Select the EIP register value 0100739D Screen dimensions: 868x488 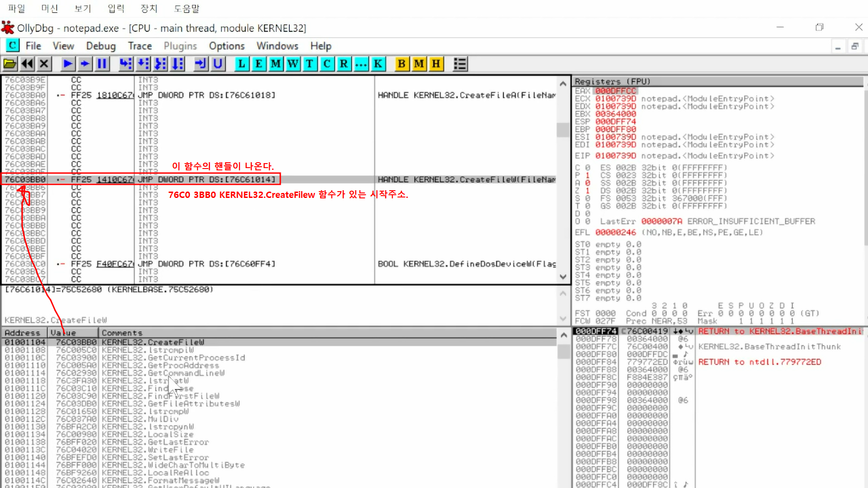(x=615, y=156)
